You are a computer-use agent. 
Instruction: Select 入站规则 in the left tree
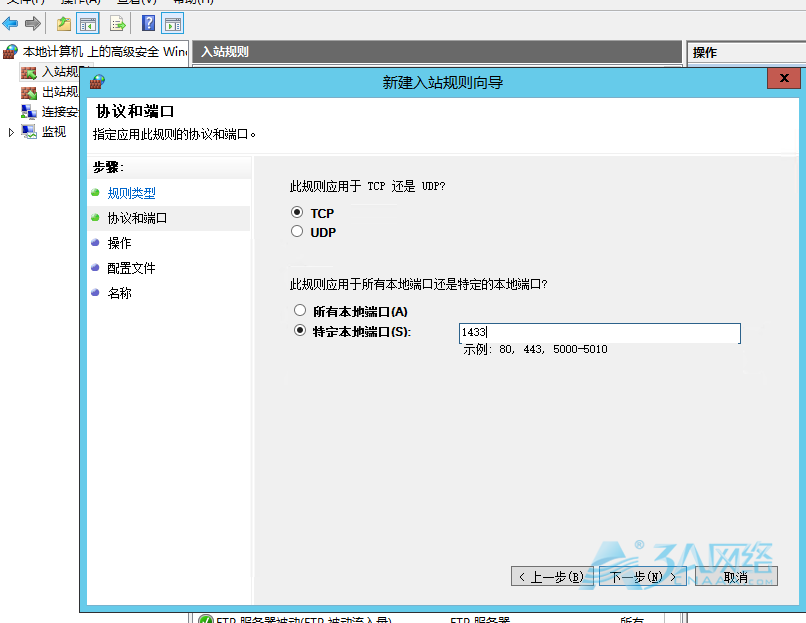(60, 72)
